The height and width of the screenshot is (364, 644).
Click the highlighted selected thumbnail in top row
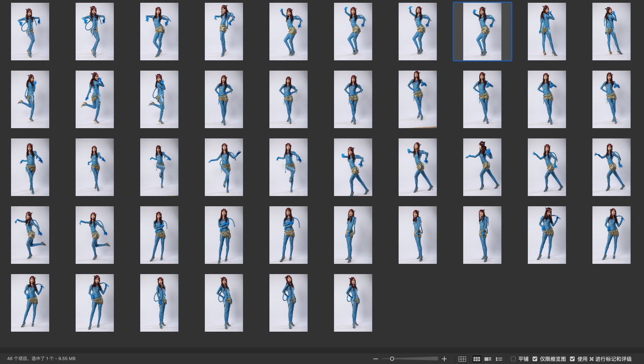[x=482, y=32]
